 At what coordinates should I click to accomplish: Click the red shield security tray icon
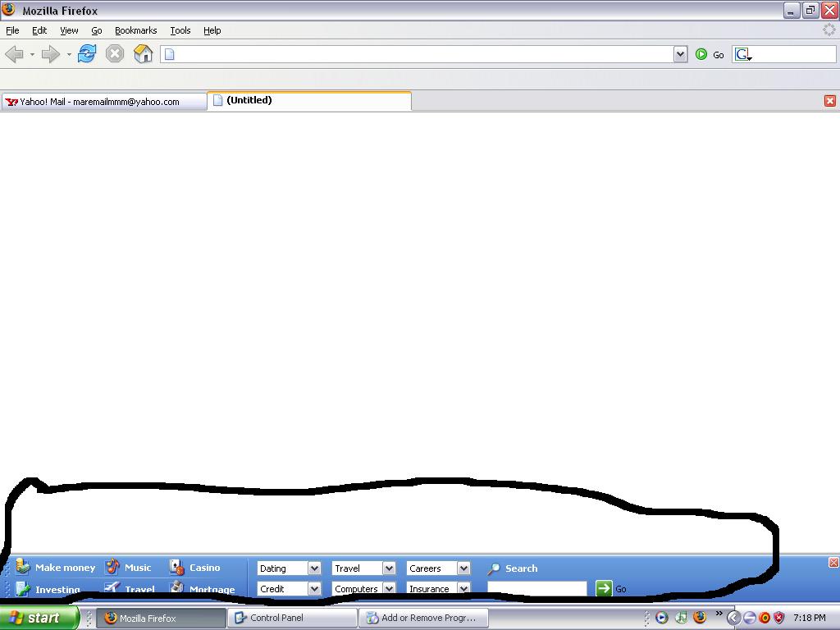[779, 619]
